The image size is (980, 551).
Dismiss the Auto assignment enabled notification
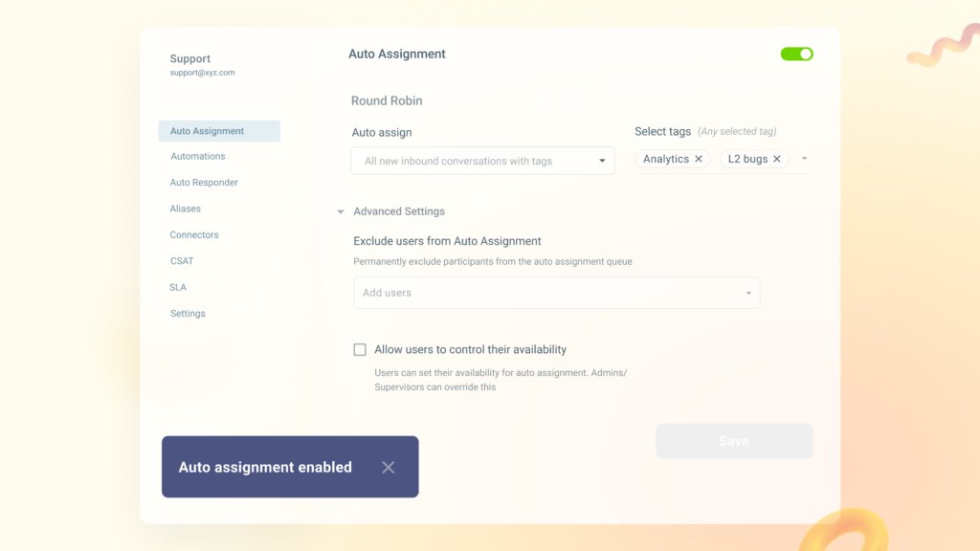pyautogui.click(x=389, y=467)
